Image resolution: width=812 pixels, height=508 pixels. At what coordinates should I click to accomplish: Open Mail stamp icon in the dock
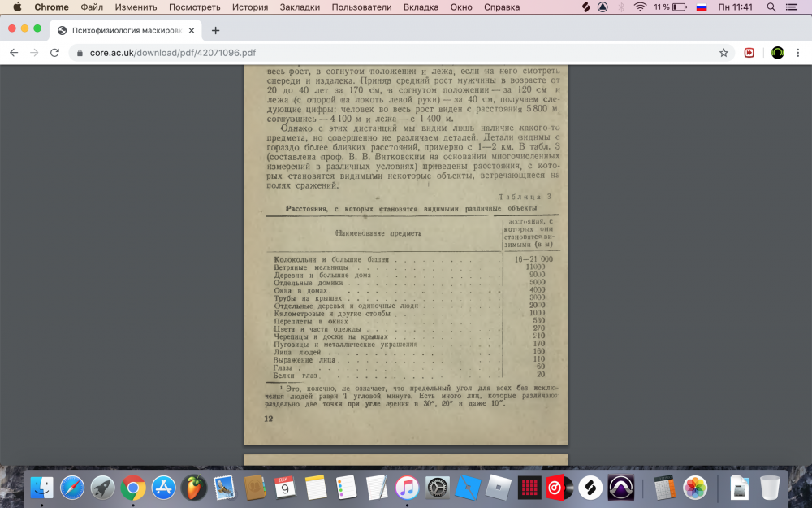tap(224, 488)
